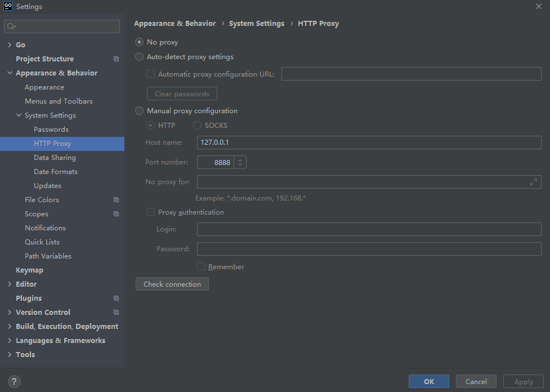Viewport: 550px width, 392px height.
Task: Select Auto-detect proxy settings option
Action: (x=140, y=57)
